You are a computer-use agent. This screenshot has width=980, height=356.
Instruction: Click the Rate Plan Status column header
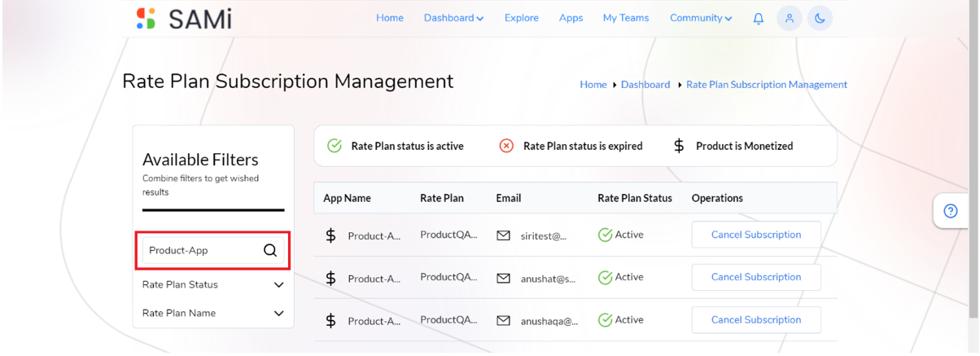tap(635, 198)
